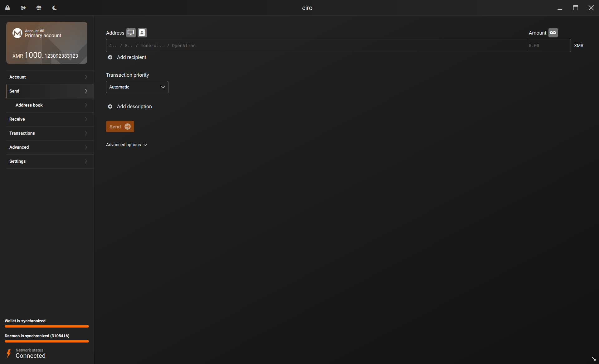The height and width of the screenshot is (364, 599).
Task: Click the wallet synchronization progress bar
Action: pos(47,326)
